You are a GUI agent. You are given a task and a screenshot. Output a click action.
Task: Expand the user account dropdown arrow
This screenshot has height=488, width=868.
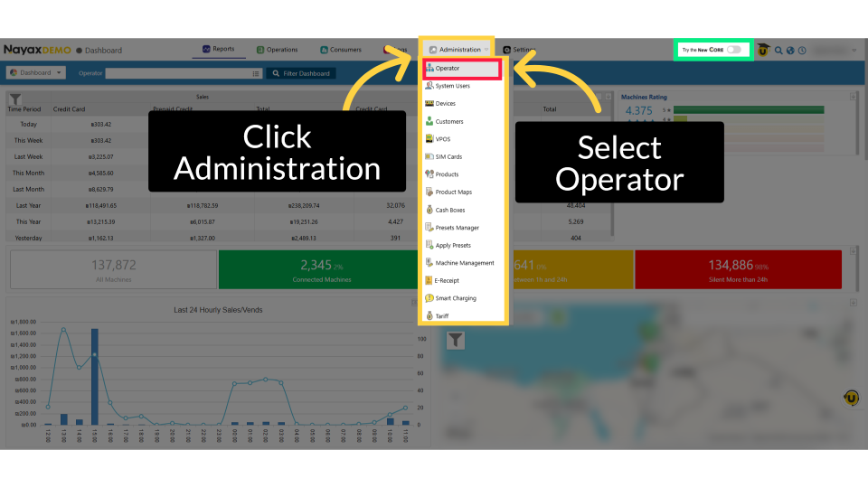click(854, 51)
